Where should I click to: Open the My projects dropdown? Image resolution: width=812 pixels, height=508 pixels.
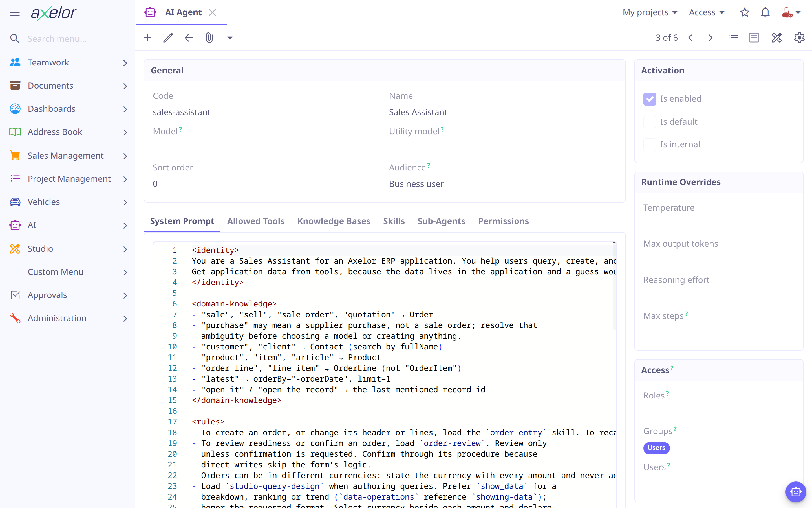point(650,12)
